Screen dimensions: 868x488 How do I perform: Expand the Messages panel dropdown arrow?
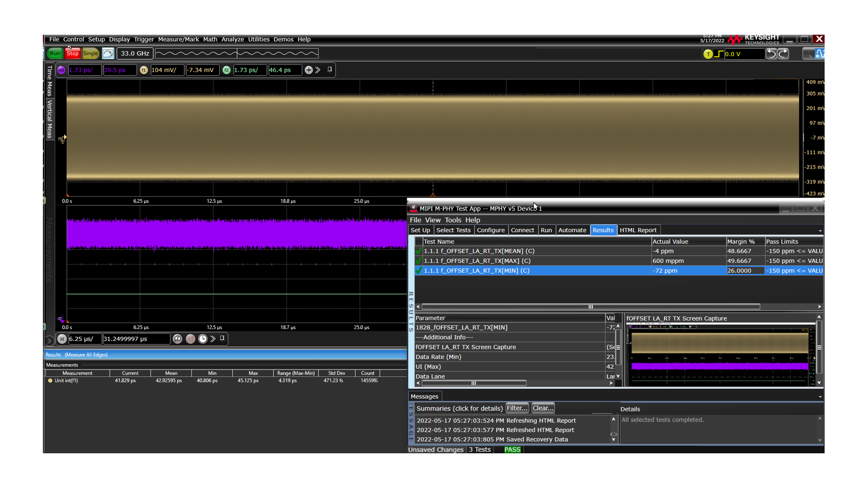[x=820, y=397]
